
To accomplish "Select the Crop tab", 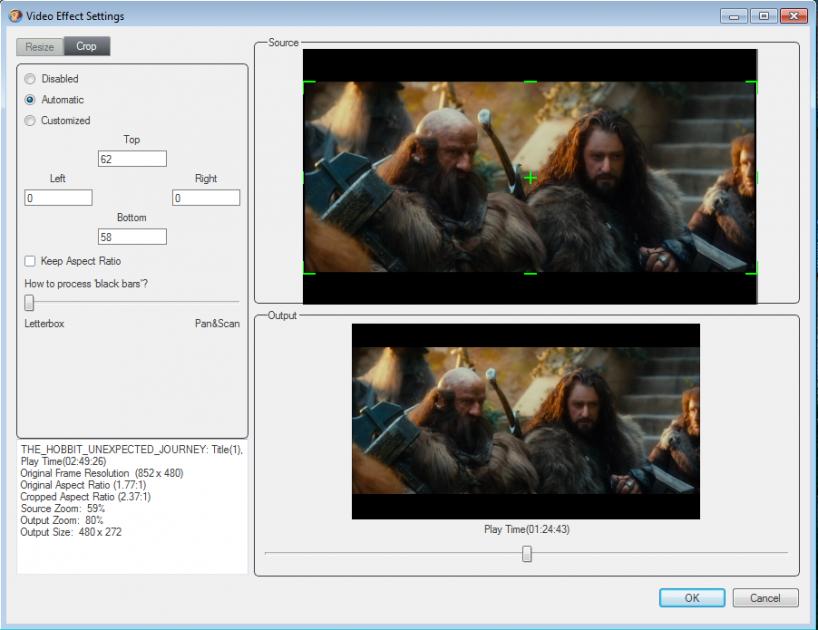I will pyautogui.click(x=87, y=46).
